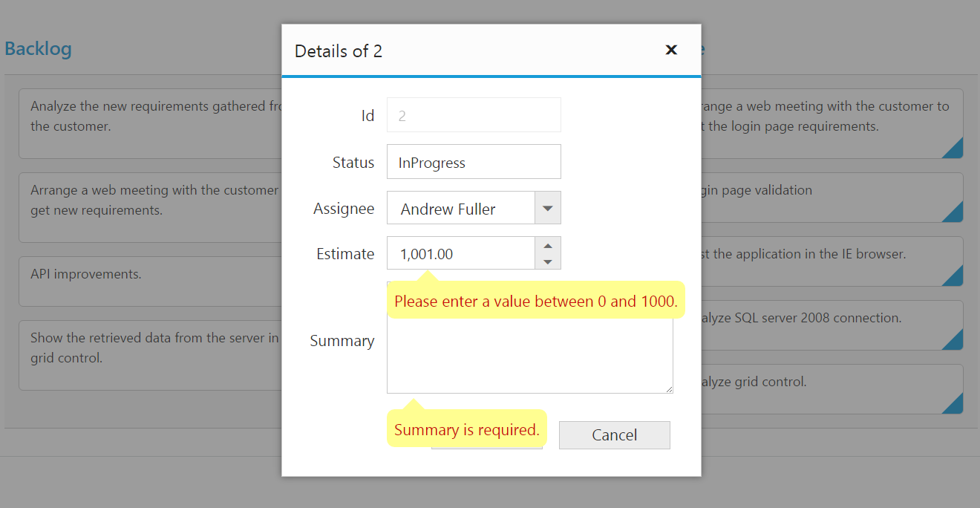This screenshot has height=508, width=980.
Task: Open Assignee combo box showing Andrew Fuller
Action: [x=460, y=209]
